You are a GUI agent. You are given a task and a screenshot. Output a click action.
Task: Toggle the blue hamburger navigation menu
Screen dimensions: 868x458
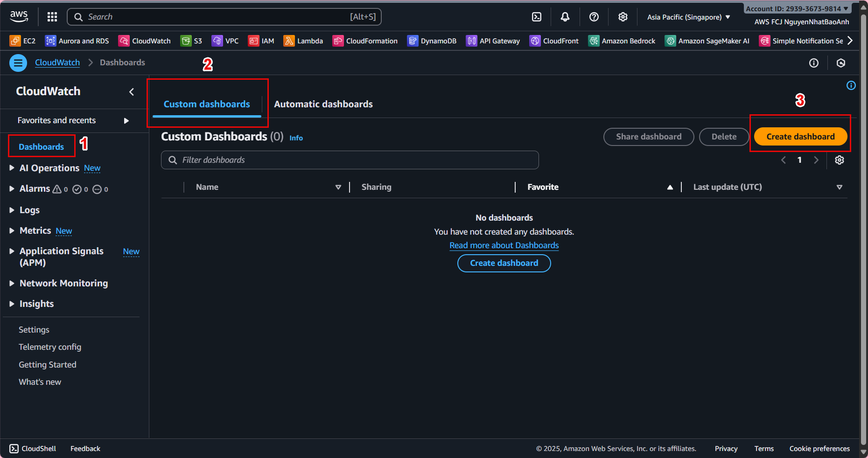tap(18, 62)
